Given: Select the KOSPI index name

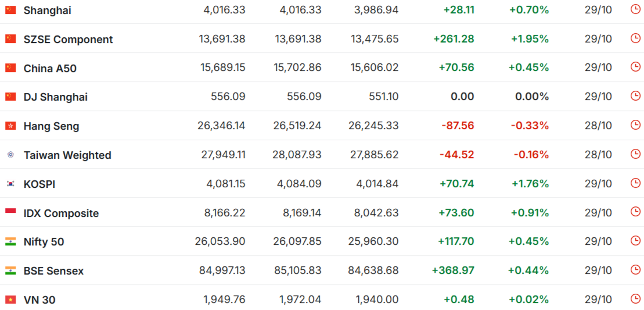Looking at the screenshot, I should [39, 184].
